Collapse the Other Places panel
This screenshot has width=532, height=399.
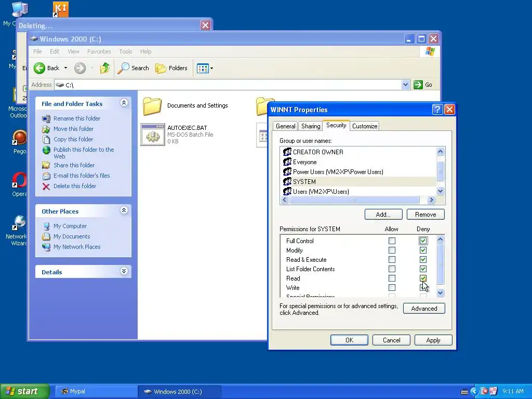(124, 210)
